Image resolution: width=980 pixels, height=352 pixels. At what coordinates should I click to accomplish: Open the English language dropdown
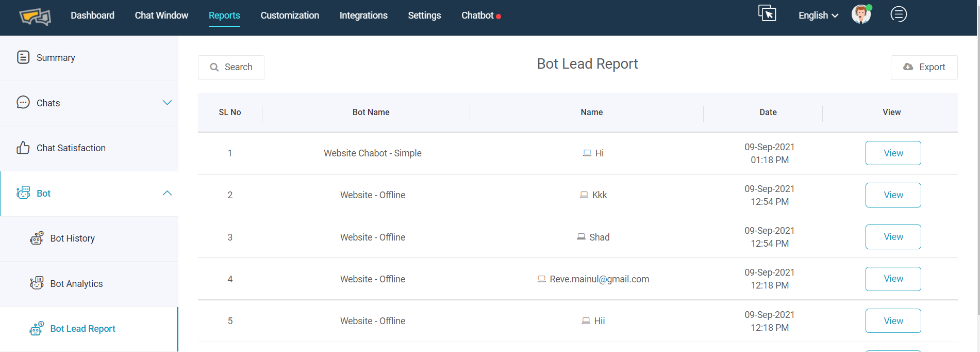tap(818, 15)
